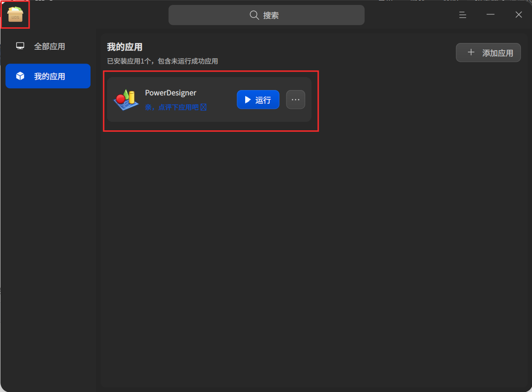The height and width of the screenshot is (392, 532).
Task: Minimize the app store window
Action: point(491,15)
